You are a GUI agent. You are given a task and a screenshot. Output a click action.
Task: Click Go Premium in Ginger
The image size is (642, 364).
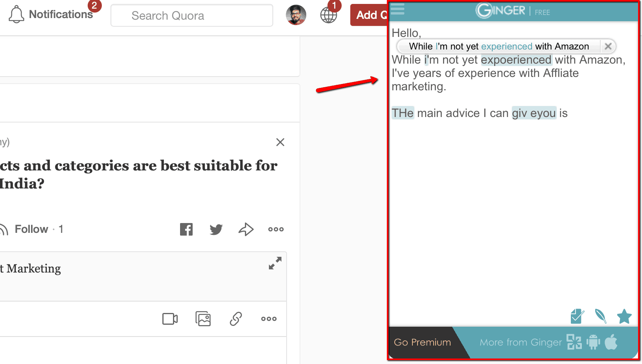tap(422, 342)
